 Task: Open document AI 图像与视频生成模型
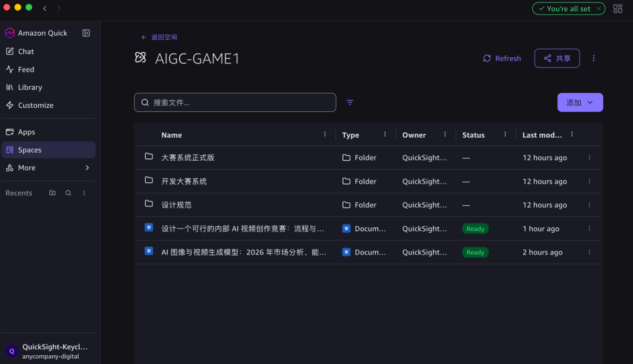click(x=244, y=253)
